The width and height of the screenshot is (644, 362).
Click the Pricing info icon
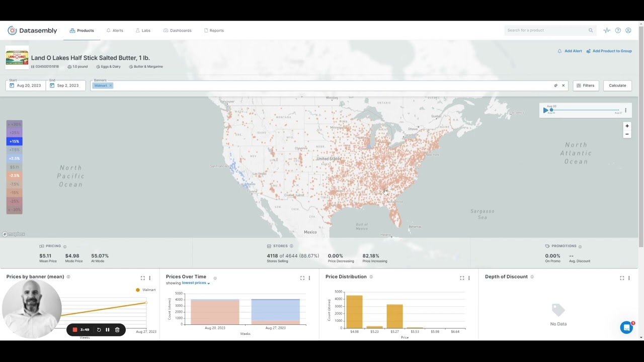pyautogui.click(x=65, y=246)
